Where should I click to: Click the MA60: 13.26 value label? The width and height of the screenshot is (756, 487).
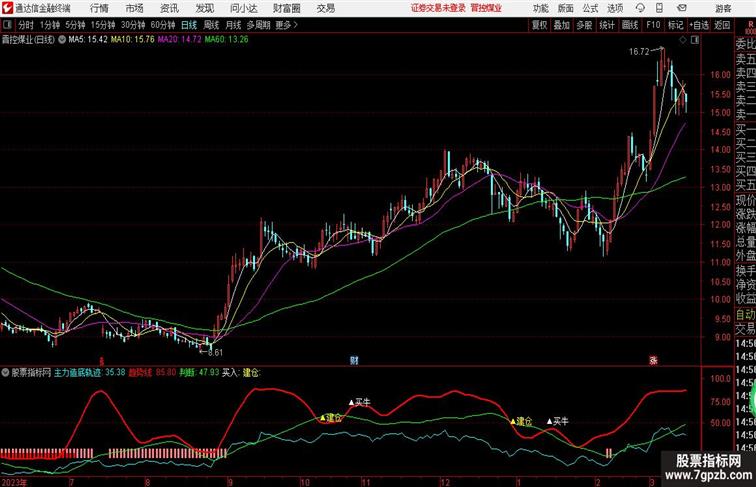(227, 40)
